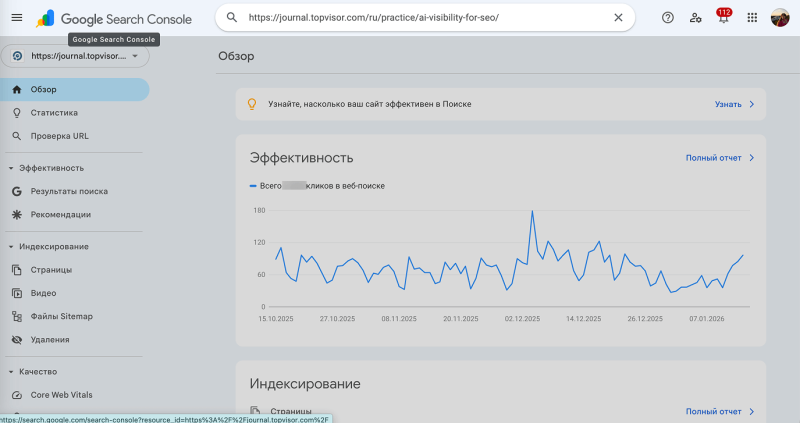Click the 14.12.2025 axis date label
Viewport: 800px width, 423px height.
584,319
